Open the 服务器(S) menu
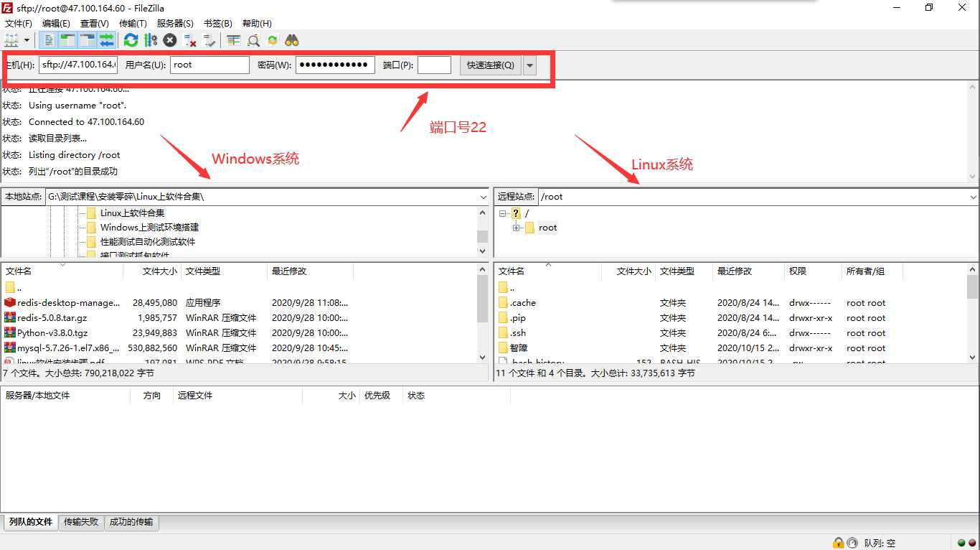 click(x=175, y=23)
